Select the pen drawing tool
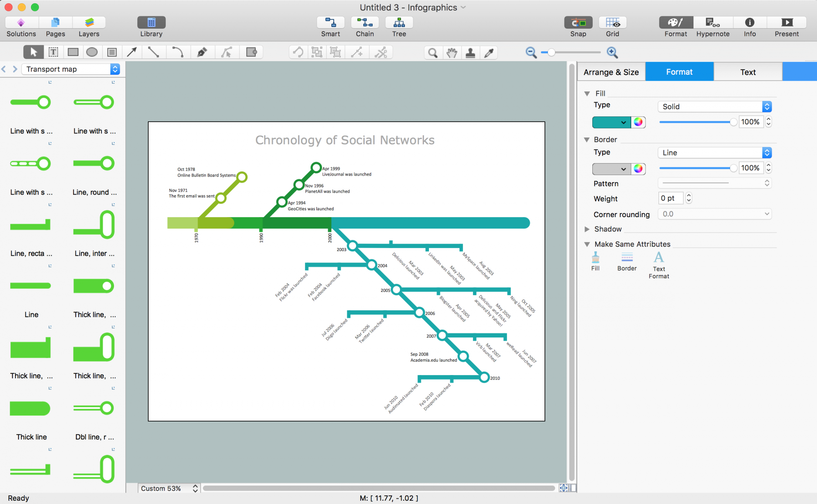The width and height of the screenshot is (817, 504). click(x=202, y=52)
